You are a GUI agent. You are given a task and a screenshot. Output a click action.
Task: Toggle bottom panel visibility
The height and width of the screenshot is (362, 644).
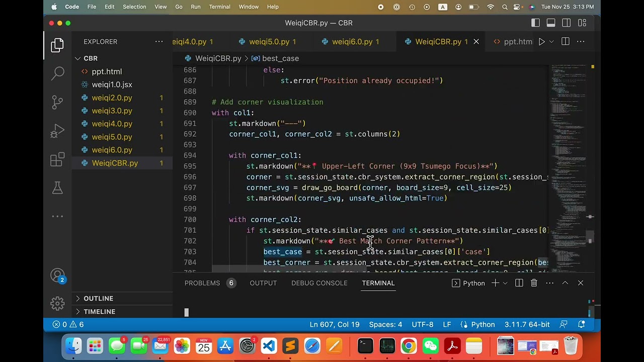click(551, 23)
